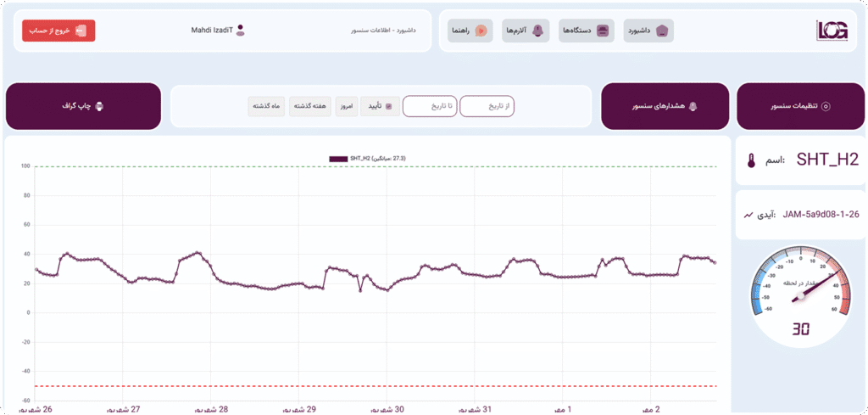This screenshot has width=868, height=415.
Task: Click the thermometer icon beside SHT_H2 name
Action: point(751,160)
